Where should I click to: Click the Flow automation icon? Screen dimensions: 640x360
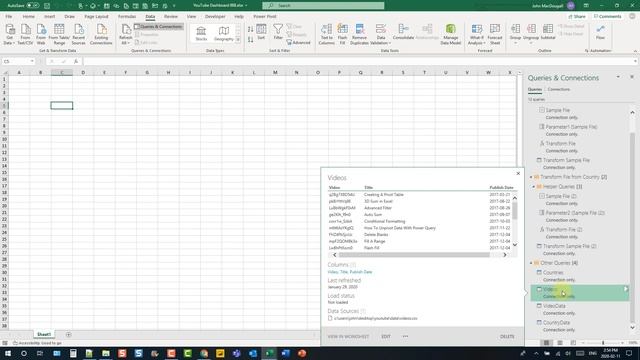(x=600, y=32)
